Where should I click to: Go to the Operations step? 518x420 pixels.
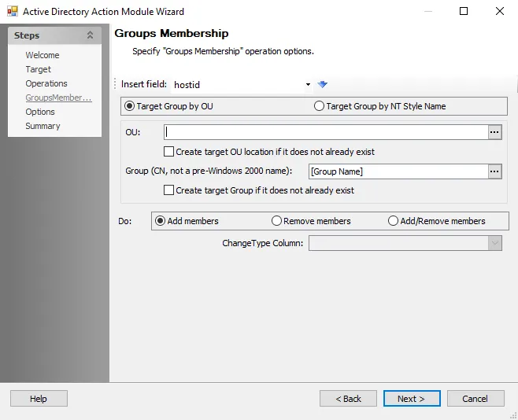pyautogui.click(x=46, y=83)
